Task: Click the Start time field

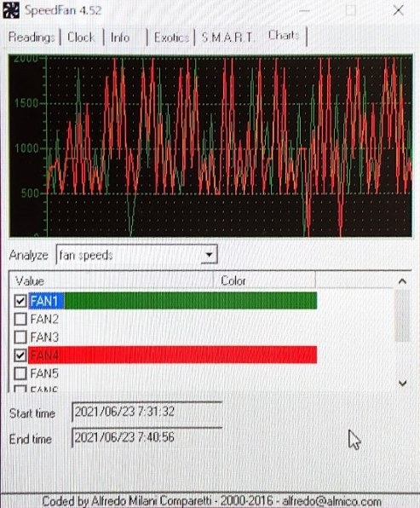Action: pyautogui.click(x=147, y=412)
